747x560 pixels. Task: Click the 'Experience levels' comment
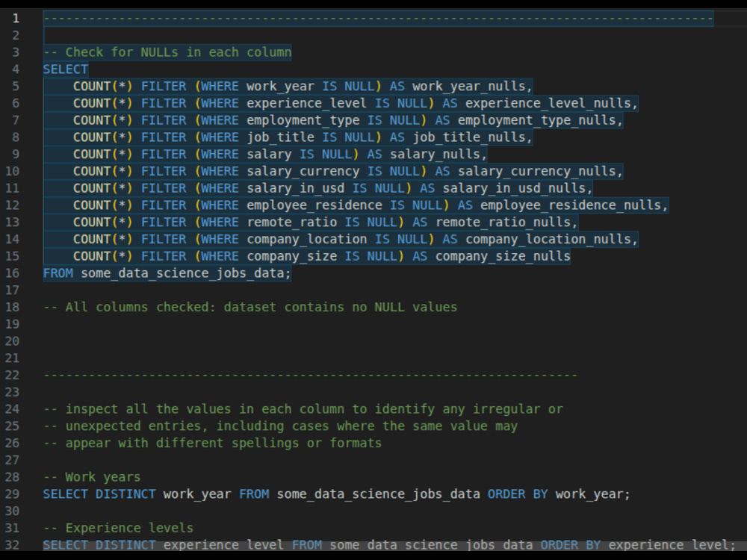coord(118,528)
